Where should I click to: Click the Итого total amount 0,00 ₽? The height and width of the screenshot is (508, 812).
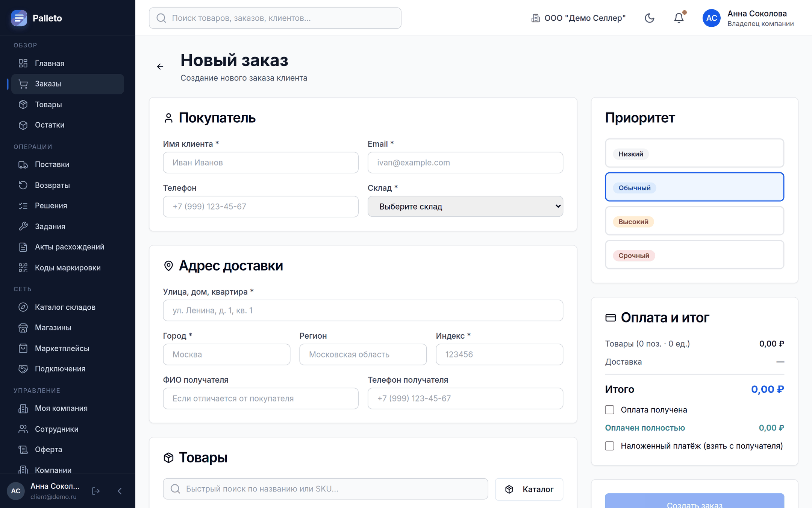(x=767, y=389)
